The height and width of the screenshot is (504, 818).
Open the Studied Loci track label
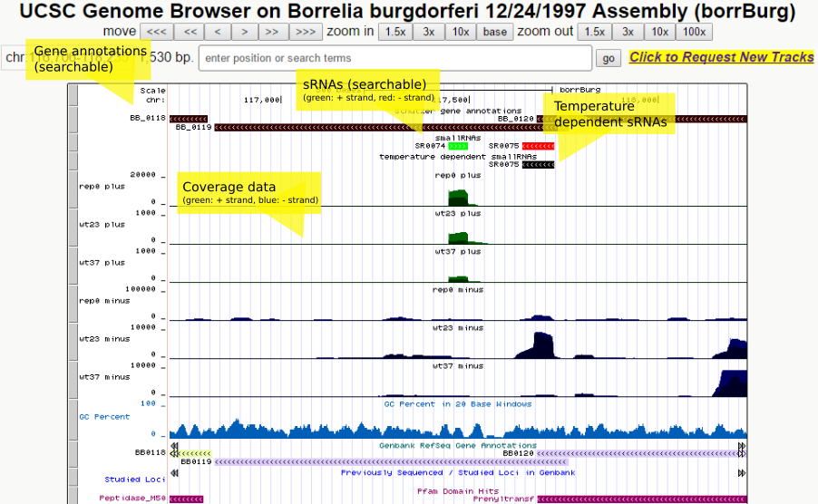(x=134, y=480)
